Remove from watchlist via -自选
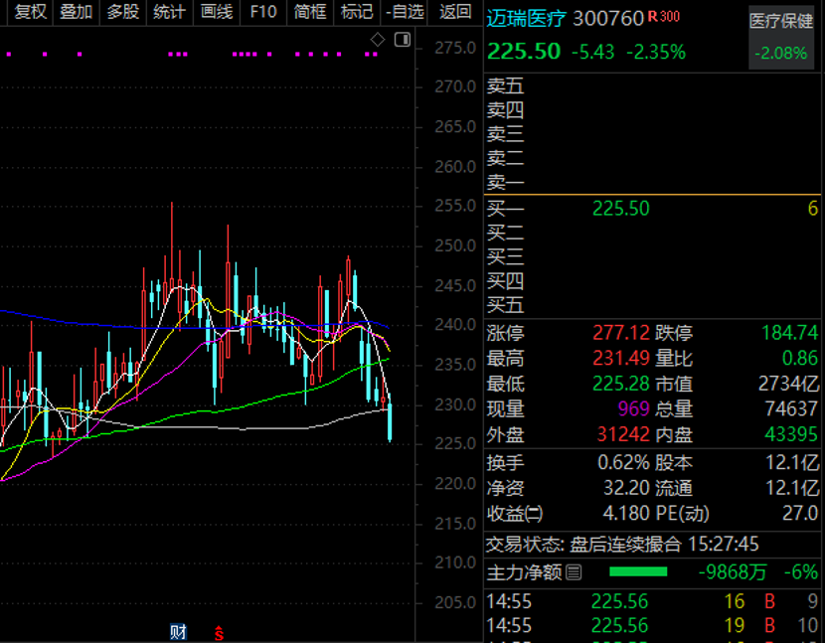Image resolution: width=825 pixels, height=644 pixels. coord(405,12)
